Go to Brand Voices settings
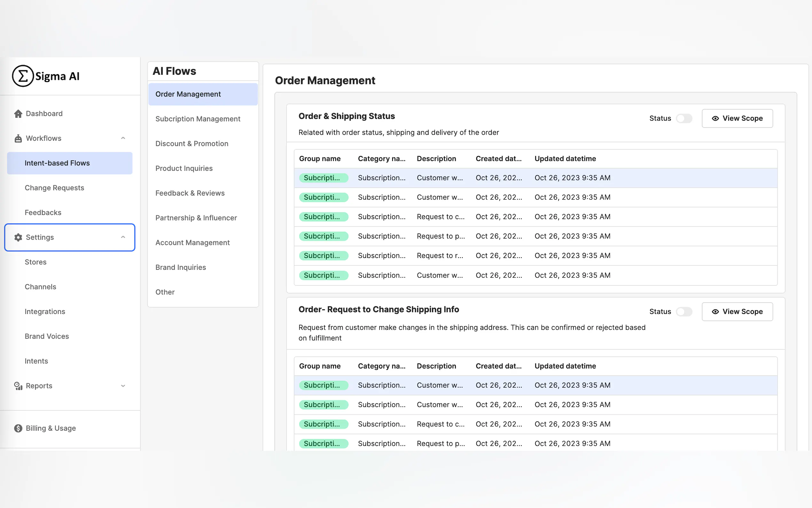 click(47, 336)
